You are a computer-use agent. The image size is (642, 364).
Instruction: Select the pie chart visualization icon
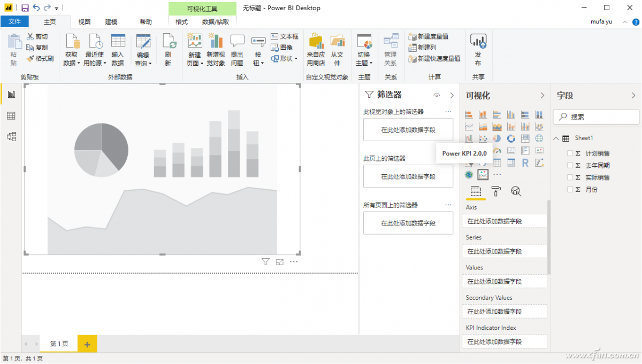tap(497, 138)
